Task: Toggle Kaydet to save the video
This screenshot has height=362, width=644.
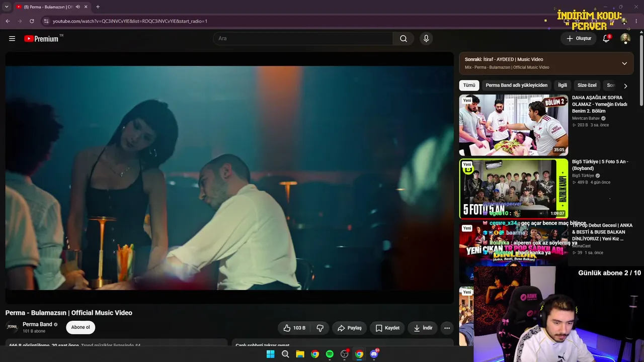Action: (x=387, y=328)
